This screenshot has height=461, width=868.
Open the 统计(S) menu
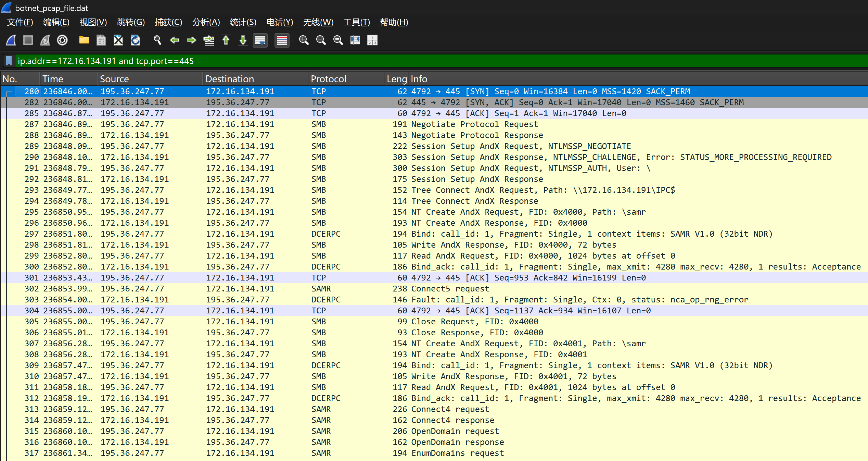pos(243,22)
